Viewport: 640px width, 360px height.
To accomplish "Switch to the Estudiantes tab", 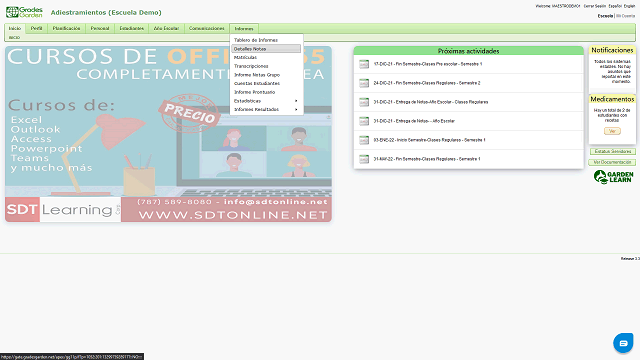I will pos(131,28).
